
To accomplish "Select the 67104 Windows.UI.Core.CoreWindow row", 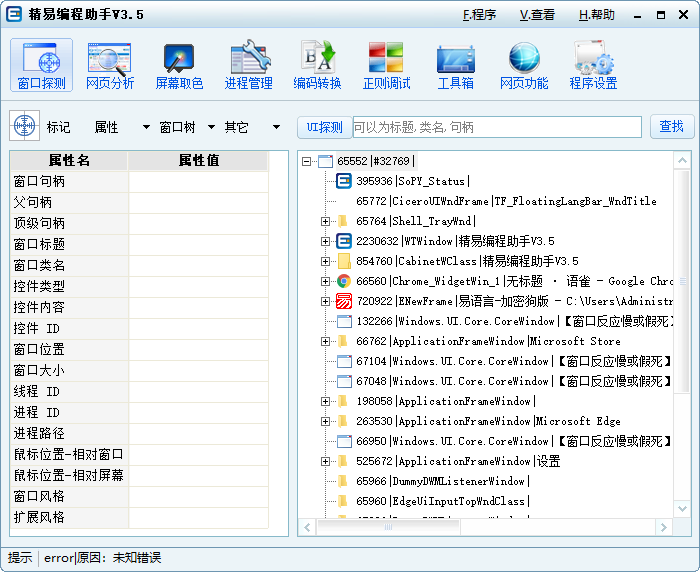I will pyautogui.click(x=513, y=361).
